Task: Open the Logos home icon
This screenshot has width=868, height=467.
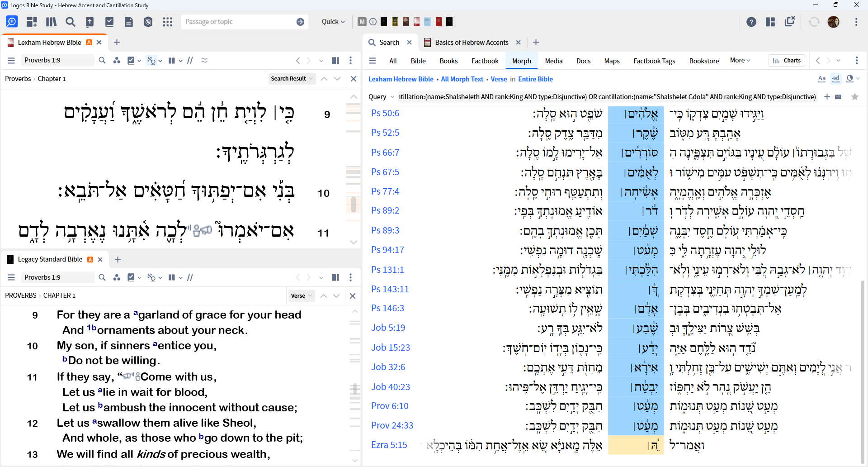Action: pyautogui.click(x=12, y=22)
